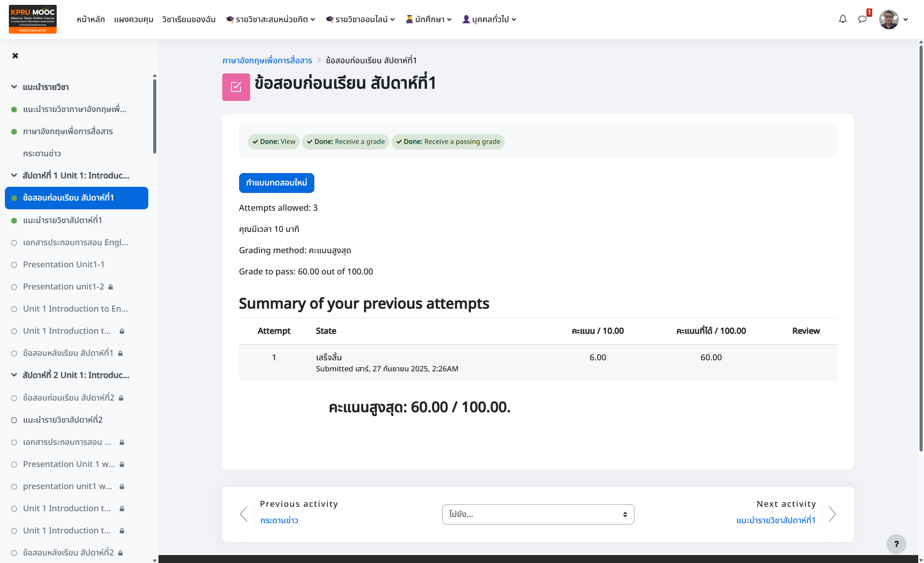The width and height of the screenshot is (924, 563).
Task: Open the รายวิชาออนไลน์ dropdown menu
Action: (x=360, y=19)
